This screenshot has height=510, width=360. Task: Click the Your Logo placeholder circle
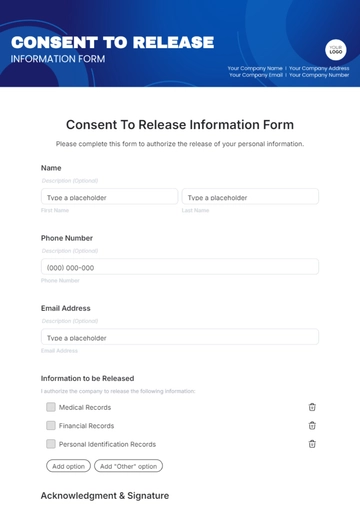[x=336, y=50]
